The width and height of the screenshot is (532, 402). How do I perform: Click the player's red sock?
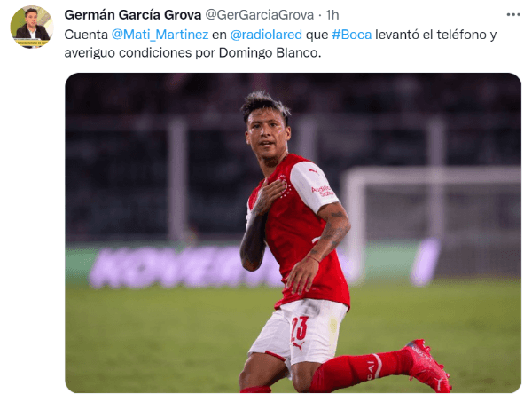[x=360, y=369]
